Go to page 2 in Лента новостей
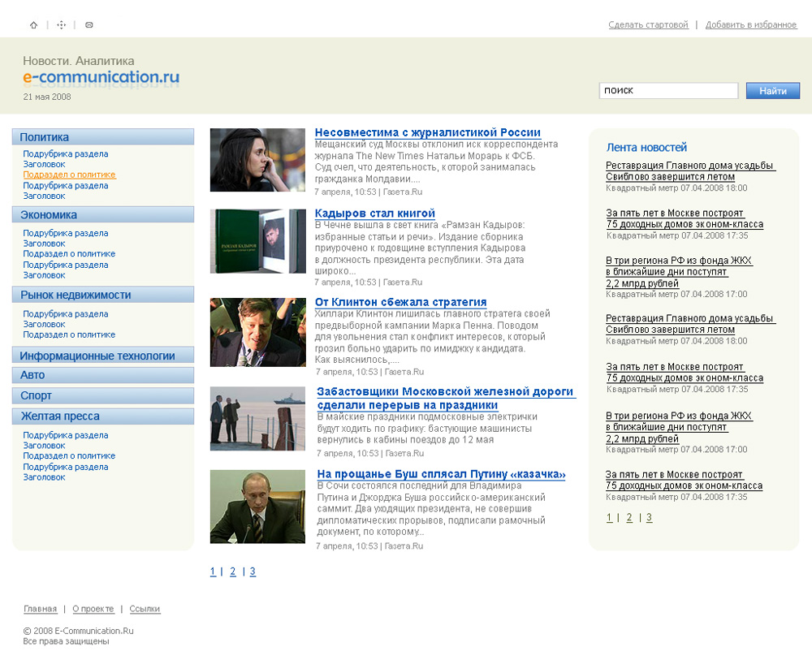Viewport: 812px width, 660px height. pos(629,517)
